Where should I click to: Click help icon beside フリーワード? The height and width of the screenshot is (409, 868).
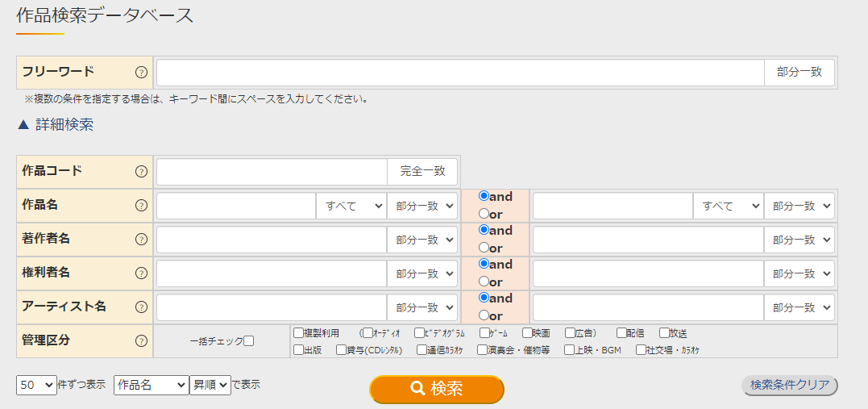coord(141,73)
